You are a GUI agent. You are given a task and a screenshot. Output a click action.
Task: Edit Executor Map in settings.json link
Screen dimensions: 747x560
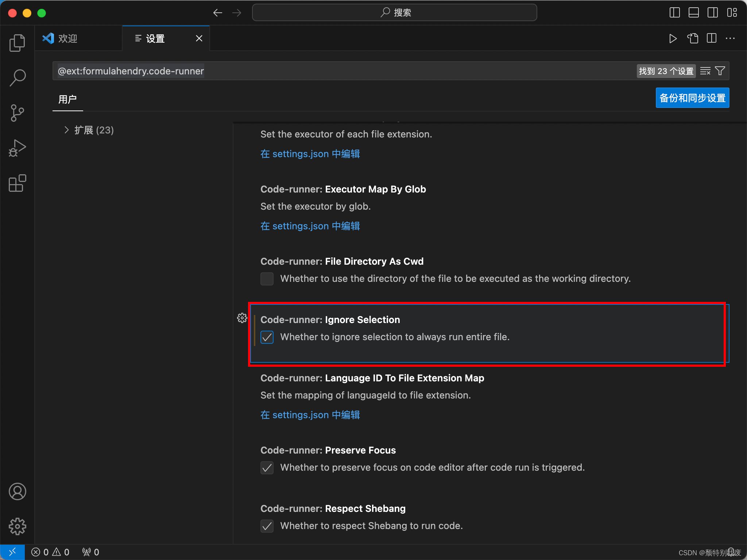pyautogui.click(x=310, y=154)
